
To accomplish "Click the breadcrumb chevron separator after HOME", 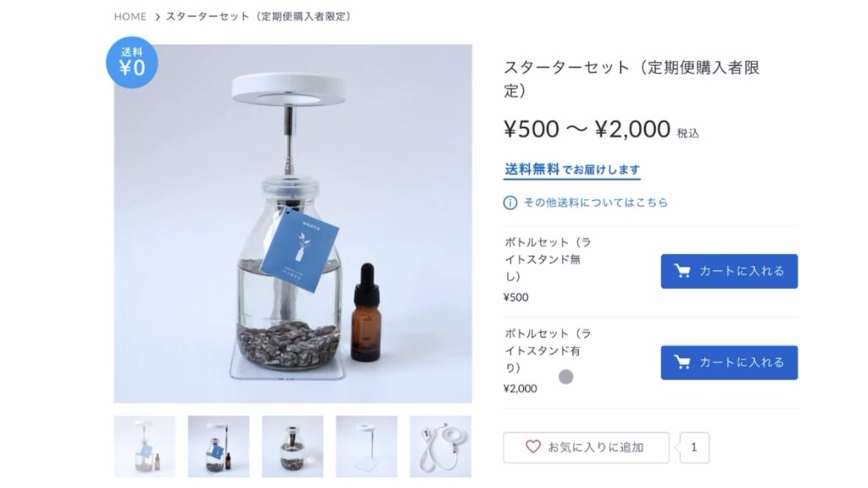I will click(x=157, y=17).
